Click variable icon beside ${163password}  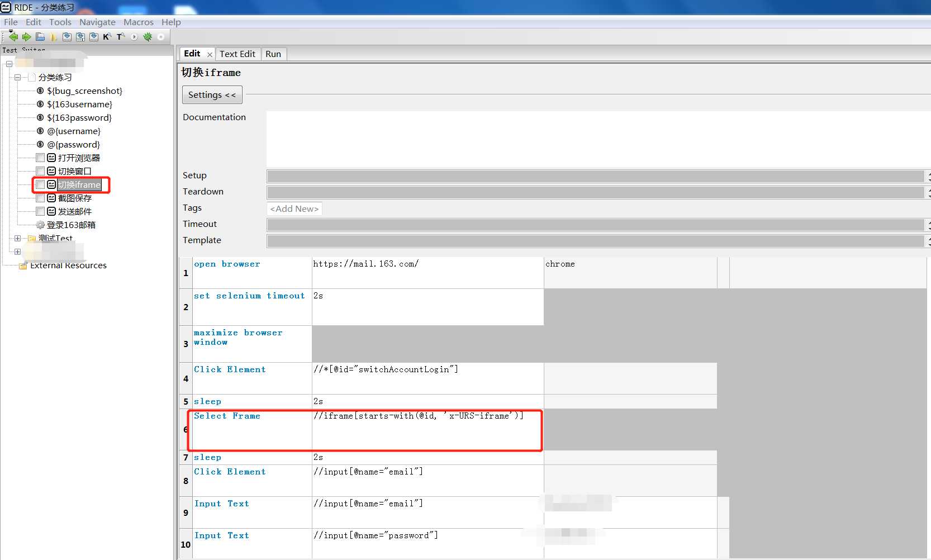click(40, 117)
